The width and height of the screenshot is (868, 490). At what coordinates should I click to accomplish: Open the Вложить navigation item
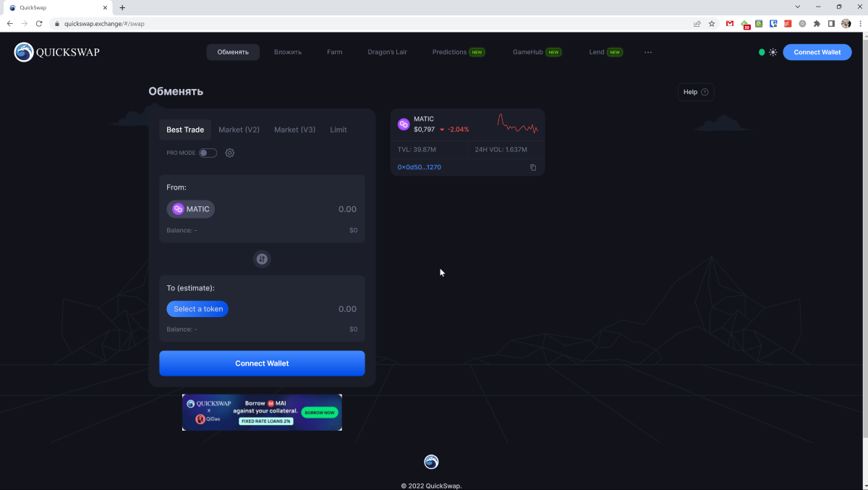pyautogui.click(x=288, y=52)
